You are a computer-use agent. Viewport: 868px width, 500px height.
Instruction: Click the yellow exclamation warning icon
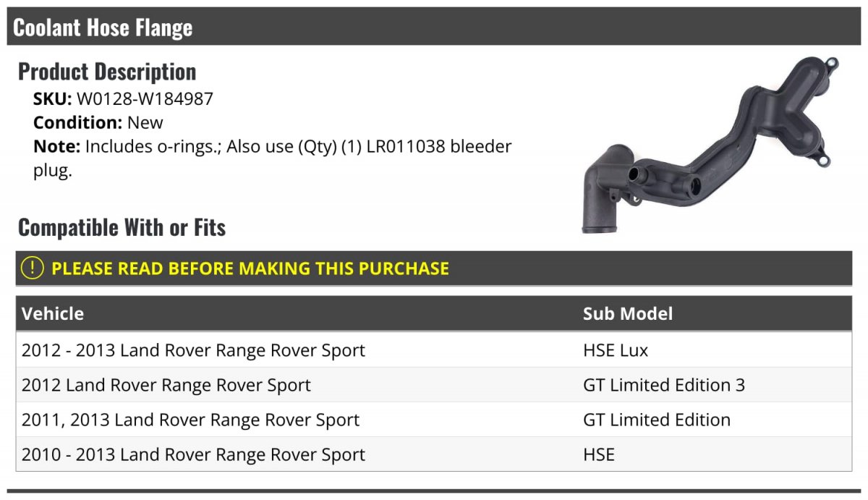(x=32, y=268)
